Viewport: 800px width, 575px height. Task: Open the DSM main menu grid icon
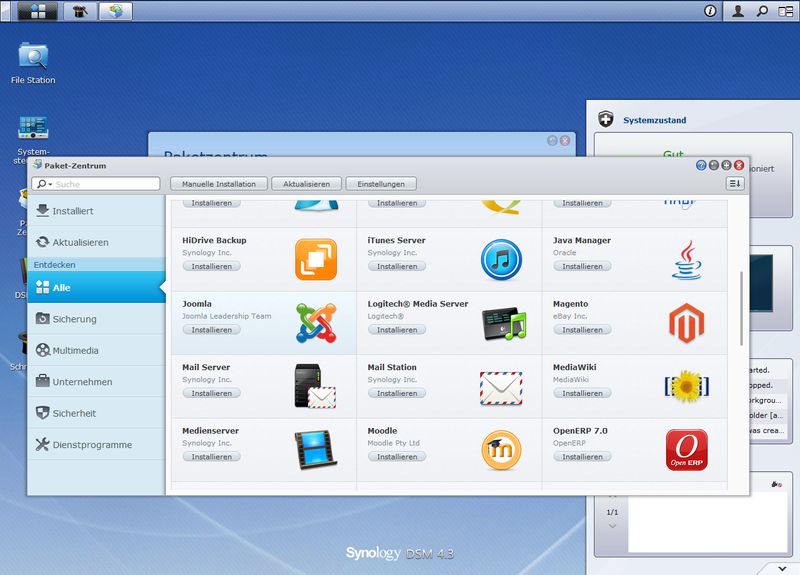[x=38, y=11]
